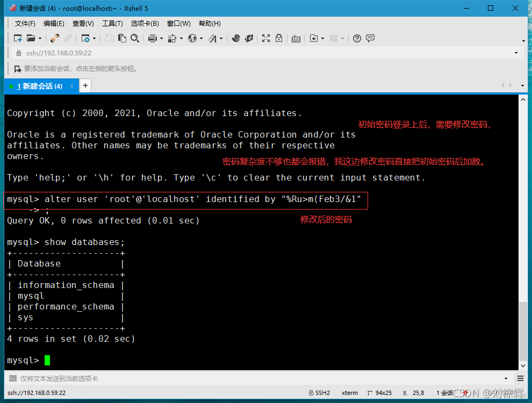This screenshot has height=403, width=532.
Task: Click the Encoding globe icon
Action: 192,38
